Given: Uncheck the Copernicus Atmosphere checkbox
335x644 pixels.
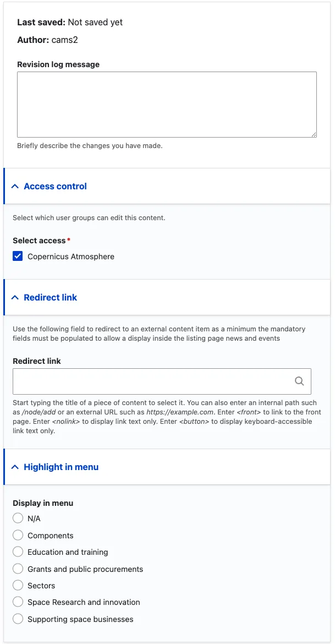Looking at the screenshot, I should tap(18, 256).
